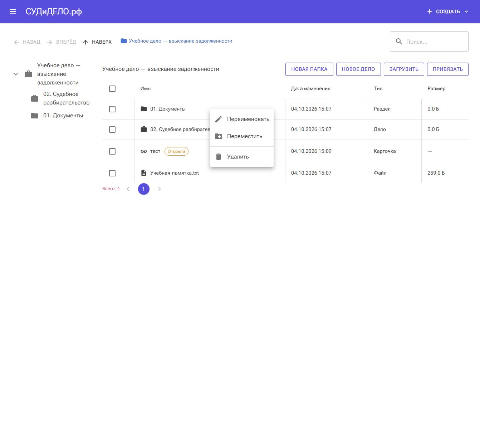
Task: Click the briefcase icon of the root case in tree
Action: tap(29, 74)
